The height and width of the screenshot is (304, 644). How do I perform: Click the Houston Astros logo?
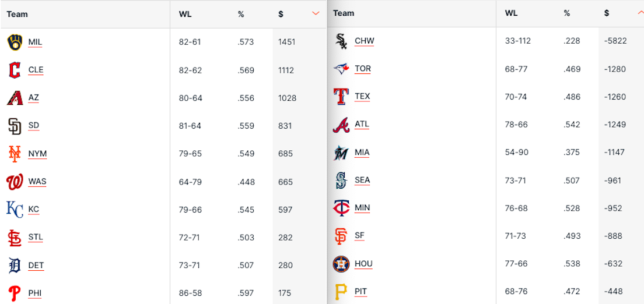tap(341, 264)
